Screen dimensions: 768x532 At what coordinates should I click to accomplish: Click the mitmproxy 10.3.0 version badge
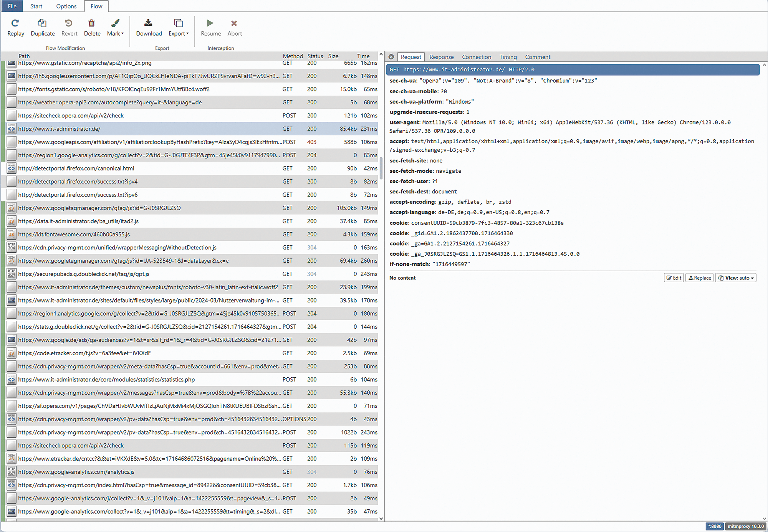(746, 526)
